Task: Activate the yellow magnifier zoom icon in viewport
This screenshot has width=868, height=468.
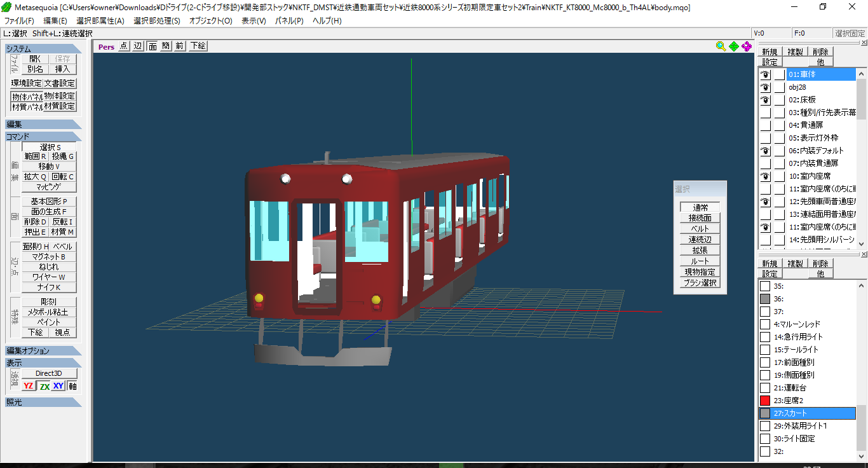Action: point(721,46)
